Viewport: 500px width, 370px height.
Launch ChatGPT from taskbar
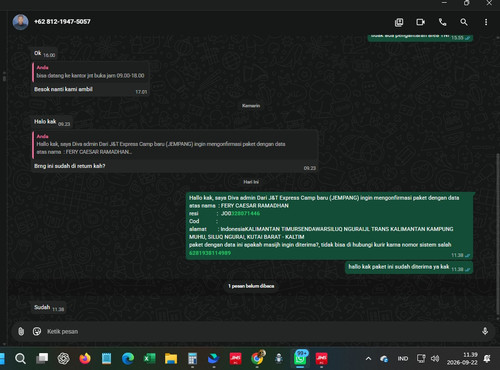[63, 359]
